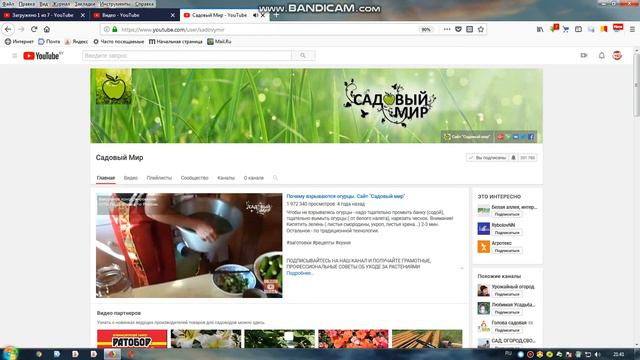
Task: Click the shopping cart extension icon
Action: (x=566, y=29)
